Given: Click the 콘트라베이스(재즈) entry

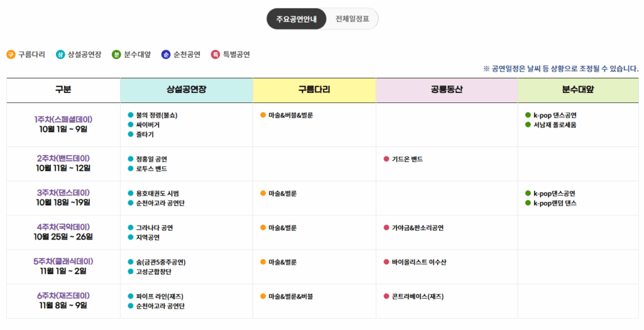Looking at the screenshot, I should (418, 296).
